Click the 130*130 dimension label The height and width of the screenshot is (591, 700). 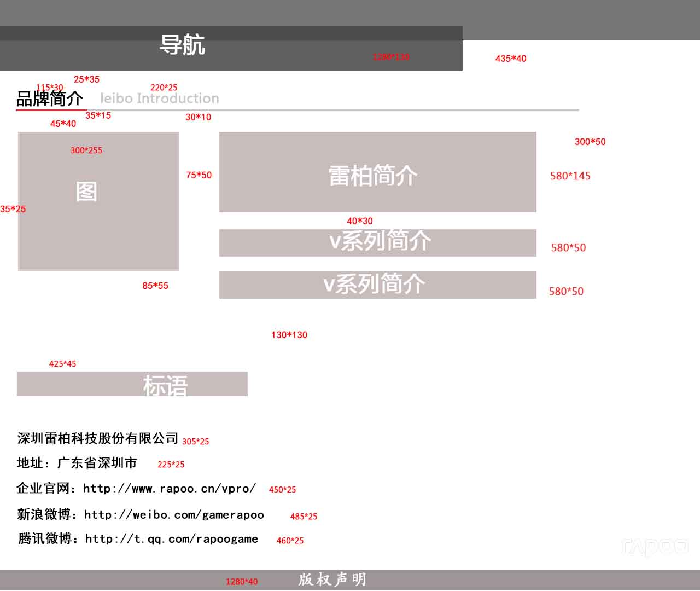click(x=289, y=335)
